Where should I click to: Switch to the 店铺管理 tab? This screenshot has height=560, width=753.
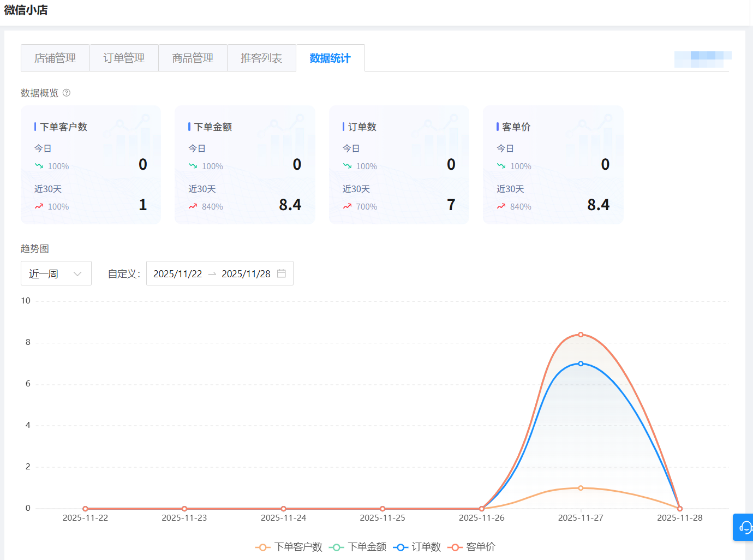[x=55, y=58]
